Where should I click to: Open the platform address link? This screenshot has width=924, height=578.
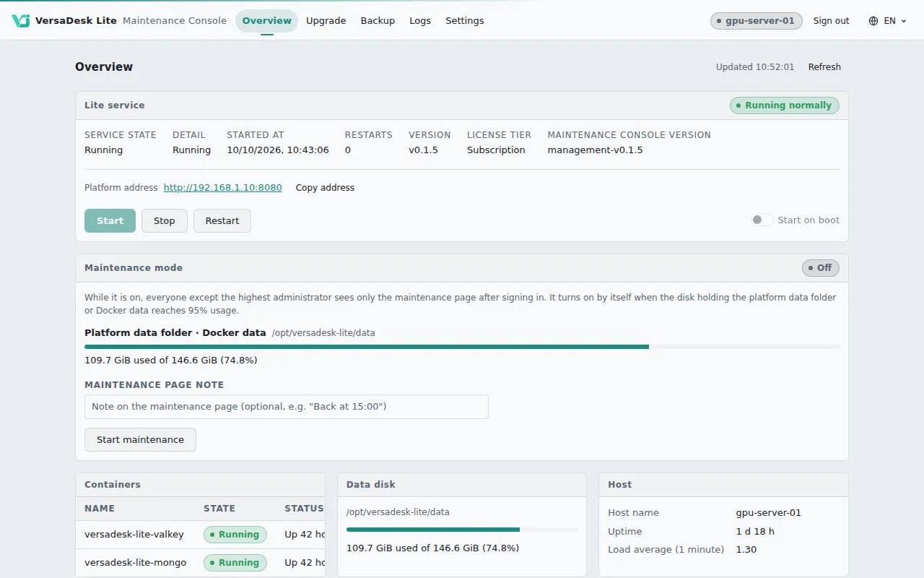[223, 188]
